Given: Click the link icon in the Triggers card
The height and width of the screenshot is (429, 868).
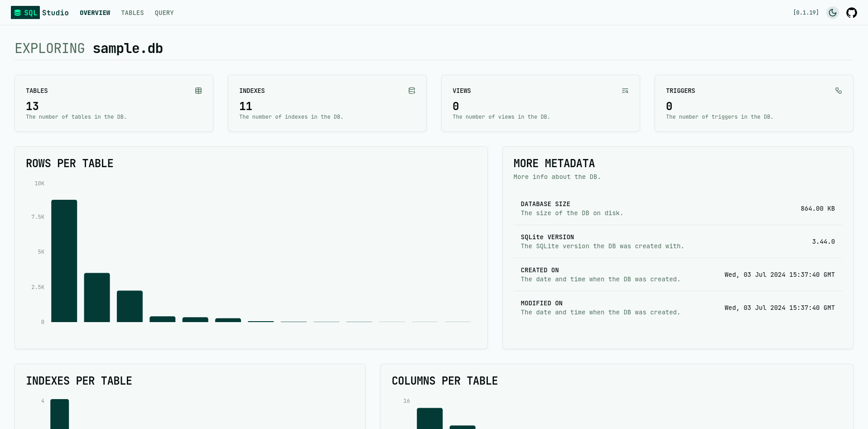Looking at the screenshot, I should click(x=839, y=91).
